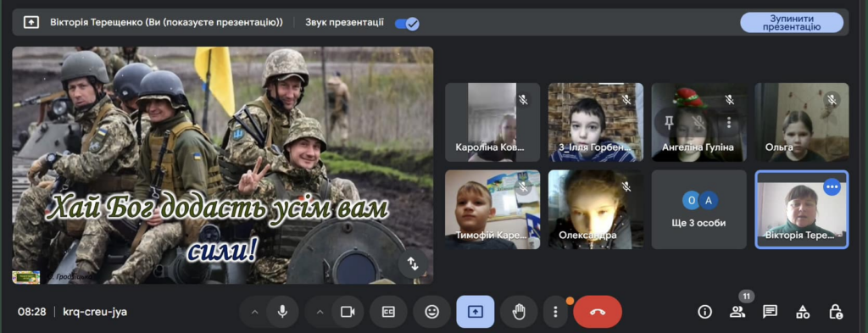This screenshot has width=868, height=333.
Task: Click the 08:28 clock text
Action: pyautogui.click(x=32, y=312)
